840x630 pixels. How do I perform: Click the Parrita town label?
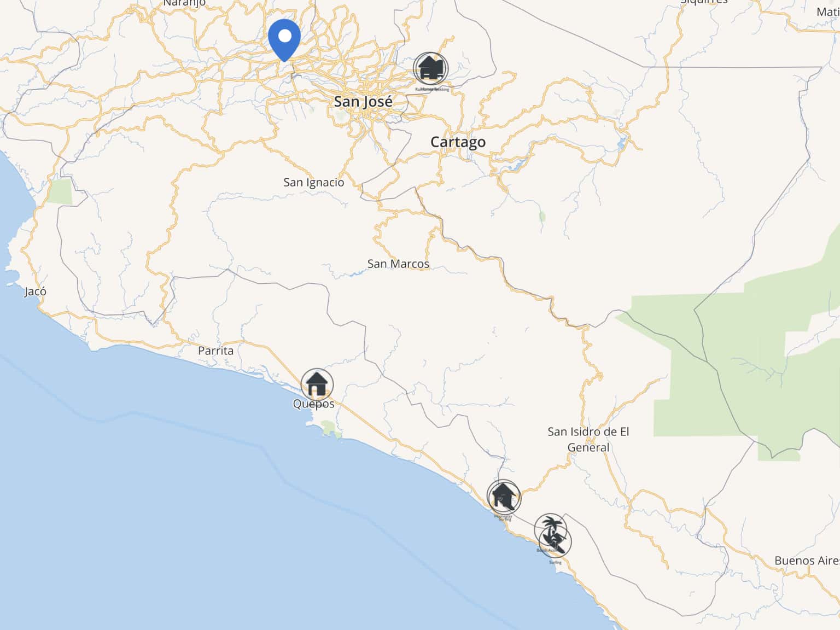pos(215,351)
